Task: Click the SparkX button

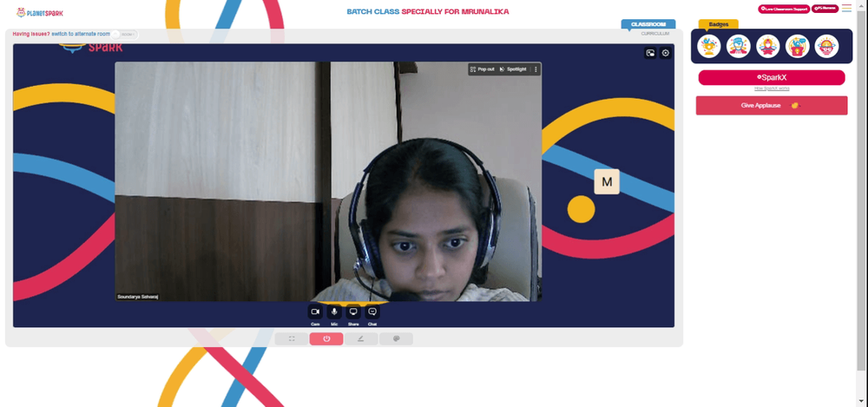Action: coord(772,77)
